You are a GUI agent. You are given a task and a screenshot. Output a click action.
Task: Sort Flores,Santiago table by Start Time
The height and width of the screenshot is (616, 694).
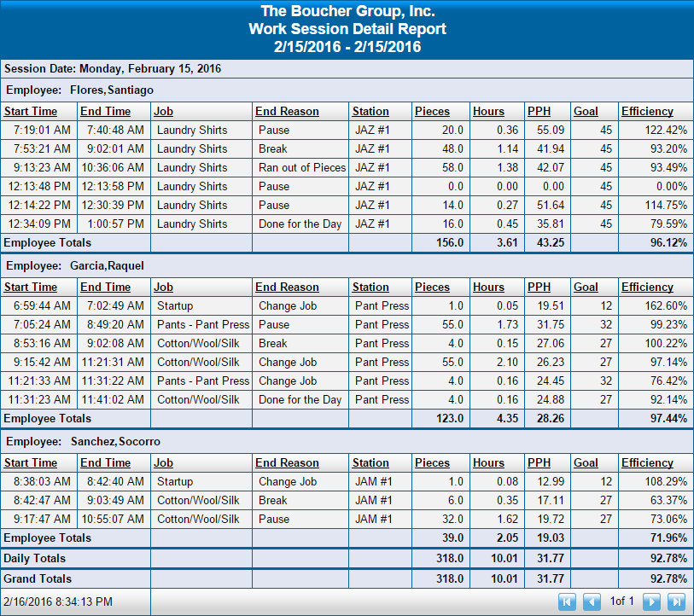point(31,112)
